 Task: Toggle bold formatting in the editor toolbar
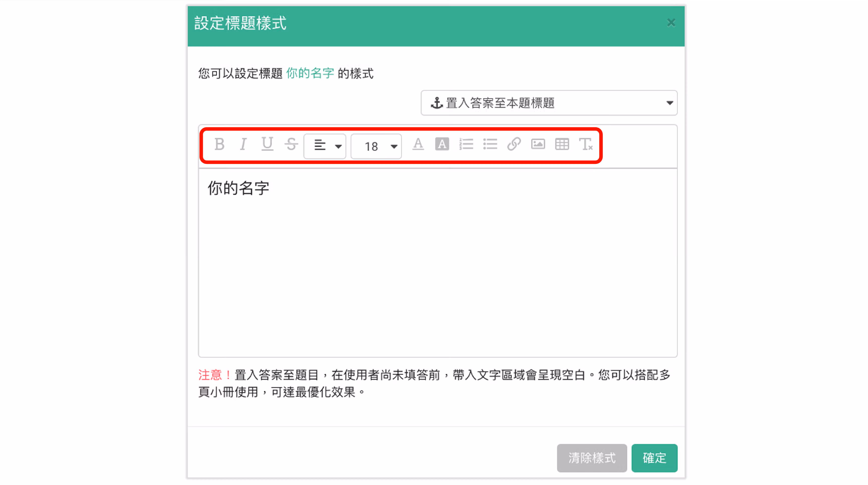(219, 144)
